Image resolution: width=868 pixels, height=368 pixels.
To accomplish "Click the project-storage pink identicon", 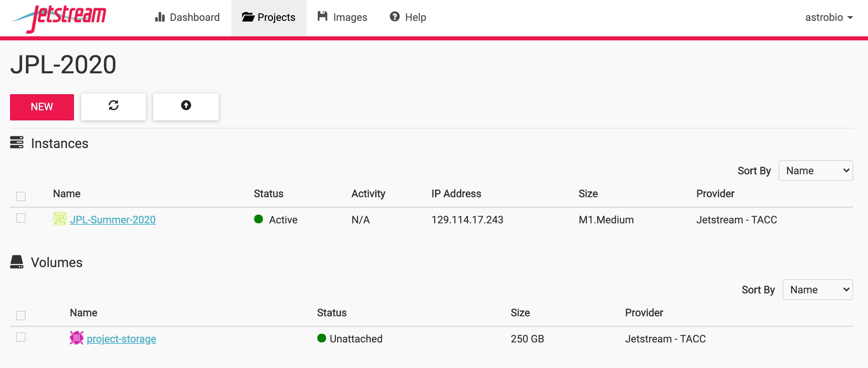I will click(x=77, y=338).
